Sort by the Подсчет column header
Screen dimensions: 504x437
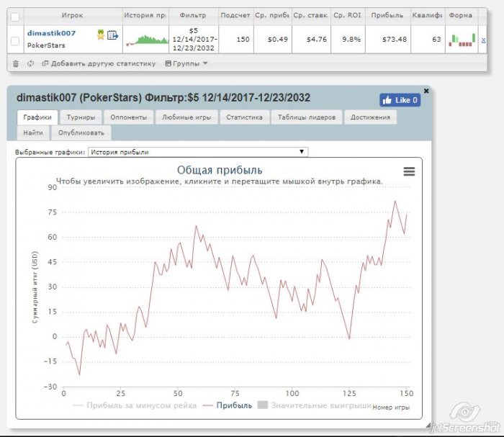point(235,15)
